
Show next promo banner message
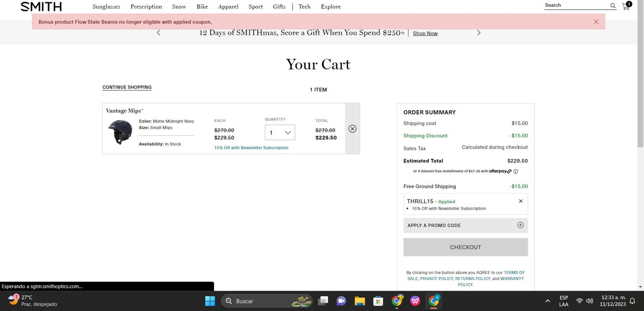[x=479, y=33]
